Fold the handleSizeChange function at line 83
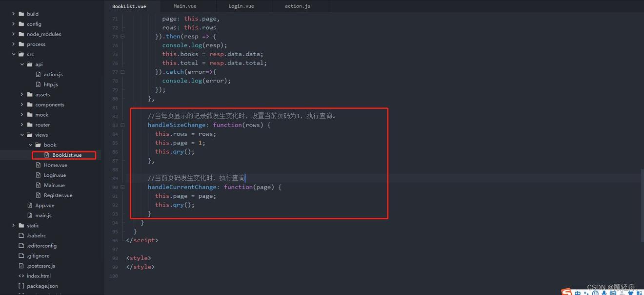The width and height of the screenshot is (644, 295). 122,125
